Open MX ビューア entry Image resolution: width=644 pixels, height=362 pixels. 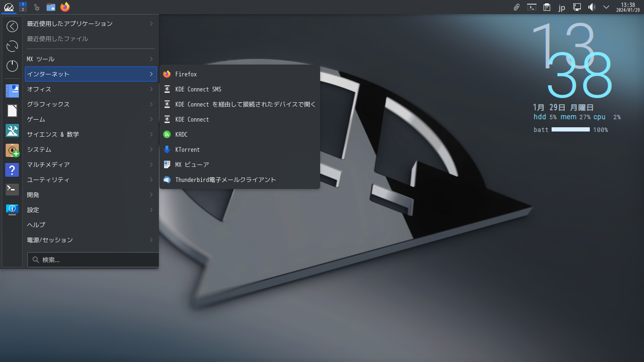pyautogui.click(x=239, y=165)
